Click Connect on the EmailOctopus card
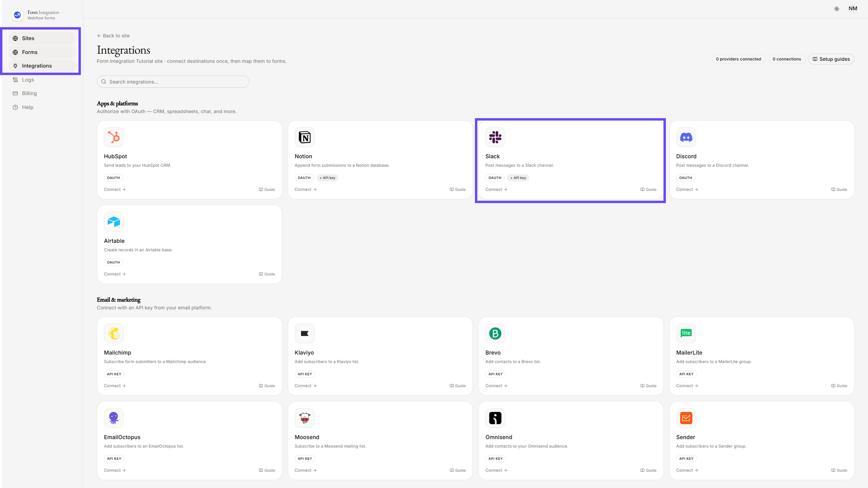Image resolution: width=868 pixels, height=488 pixels. [x=115, y=470]
